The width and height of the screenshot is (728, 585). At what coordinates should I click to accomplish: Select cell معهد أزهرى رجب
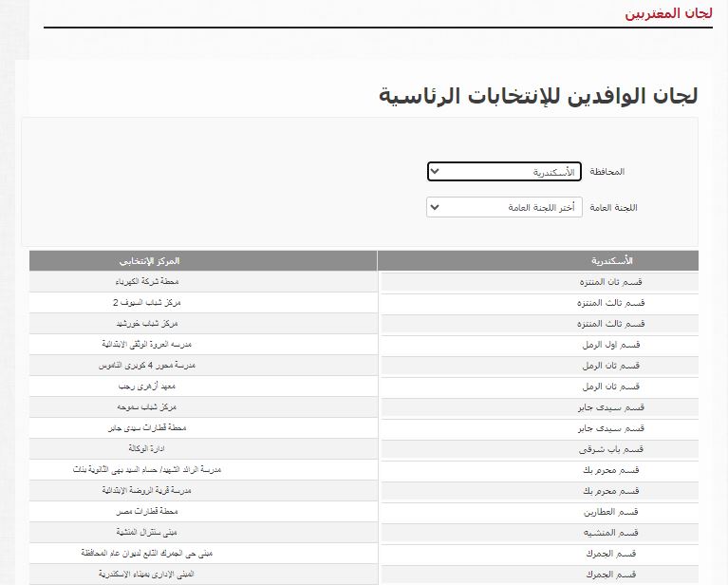pyautogui.click(x=203, y=387)
